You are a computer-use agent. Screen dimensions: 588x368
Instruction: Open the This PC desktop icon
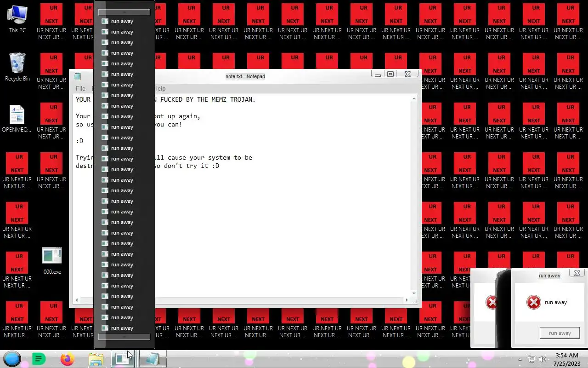[17, 18]
